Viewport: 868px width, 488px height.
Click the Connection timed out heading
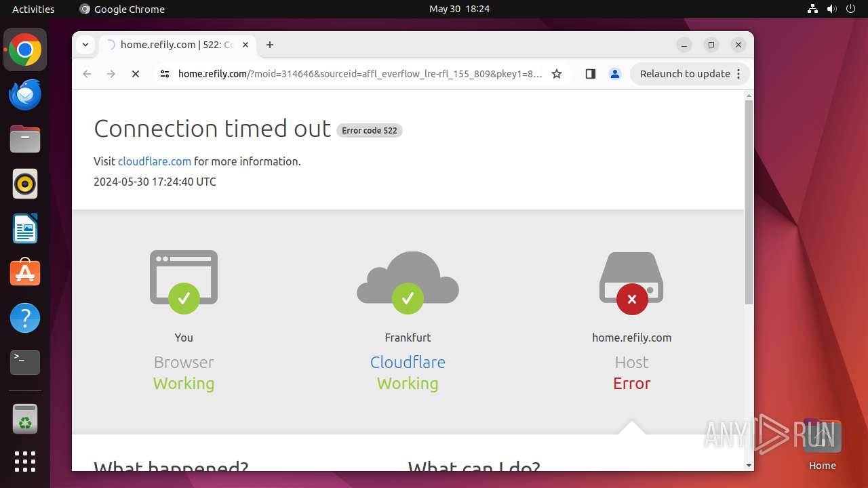[212, 129]
